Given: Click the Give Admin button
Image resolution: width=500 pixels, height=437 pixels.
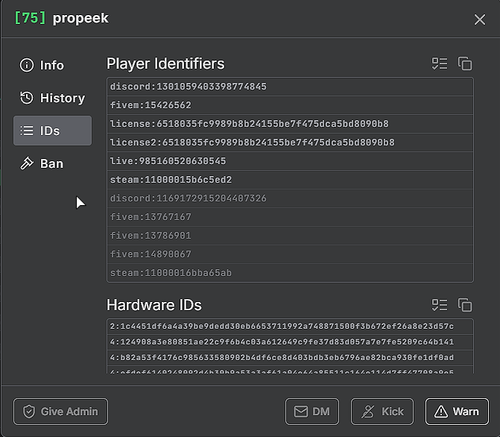Looking at the screenshot, I should click(x=61, y=411).
